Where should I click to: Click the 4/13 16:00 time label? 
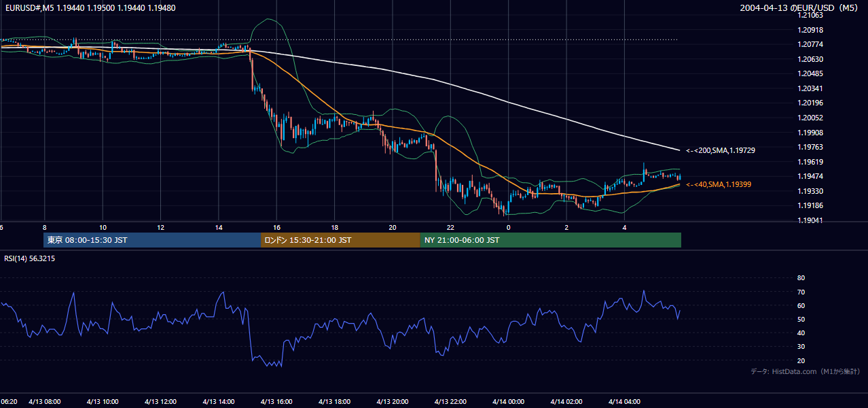(x=276, y=401)
